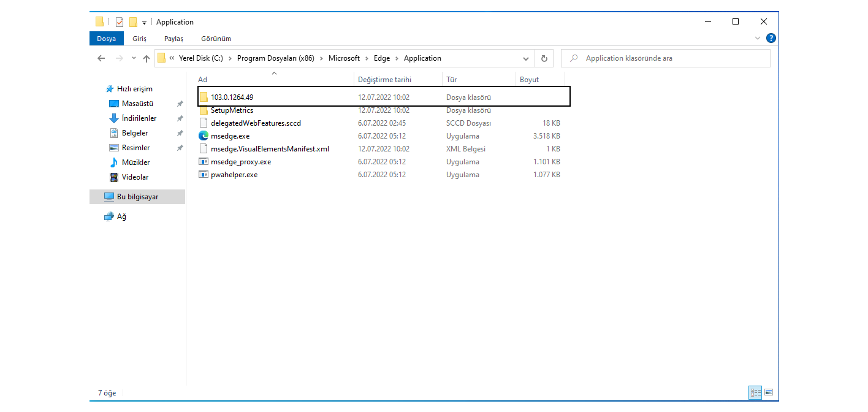Open the Customize Quick Access Toolbar dropdown

click(144, 22)
